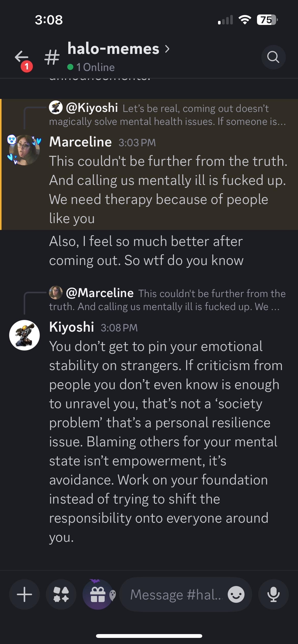
Task: Type in the Message #halo-memes field
Action: [176, 595]
